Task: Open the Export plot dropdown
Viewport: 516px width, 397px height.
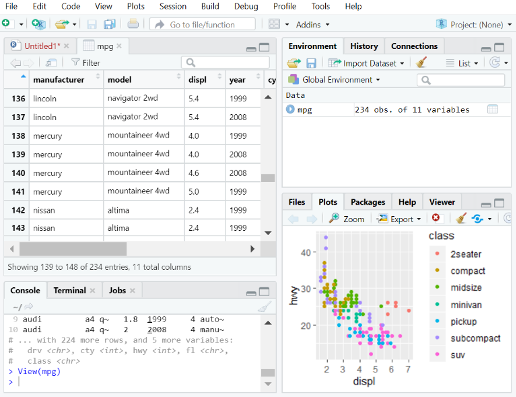Action: (400, 219)
